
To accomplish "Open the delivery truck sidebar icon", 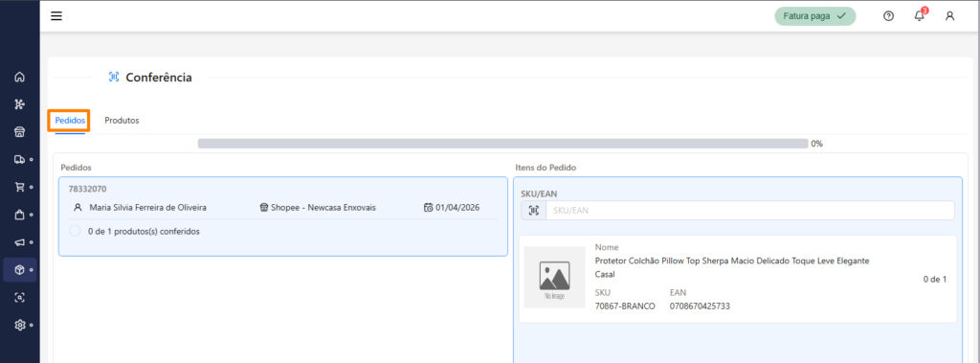I will [x=19, y=160].
